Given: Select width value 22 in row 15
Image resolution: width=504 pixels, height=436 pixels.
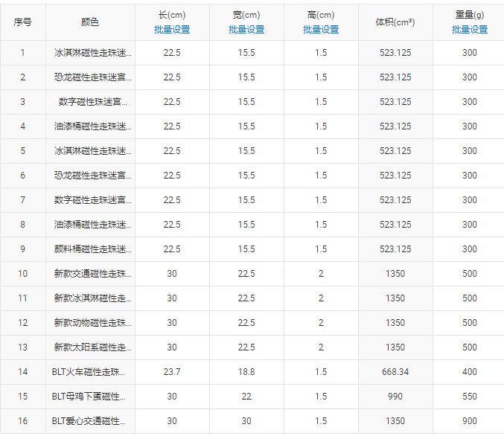Looking at the screenshot, I should click(x=246, y=397).
